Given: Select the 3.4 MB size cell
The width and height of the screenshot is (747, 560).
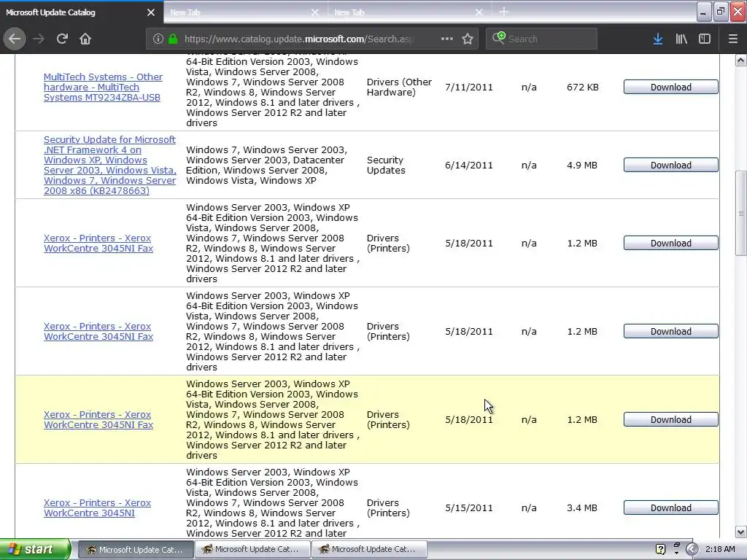Looking at the screenshot, I should click(x=581, y=507).
